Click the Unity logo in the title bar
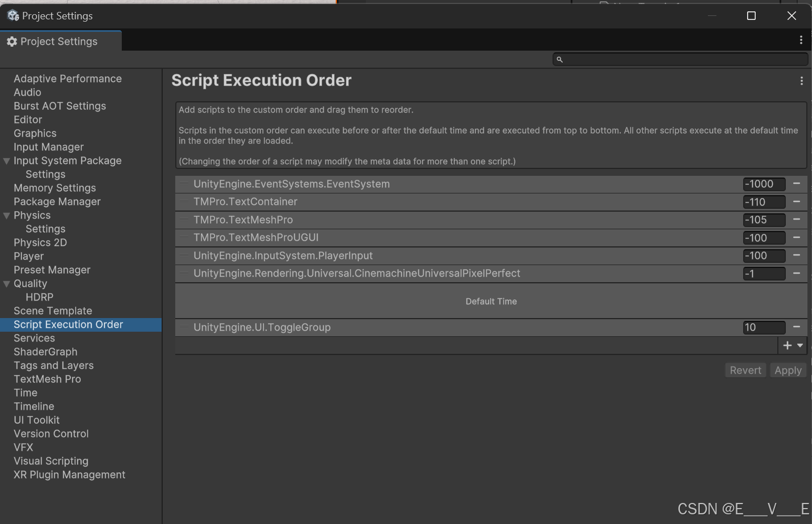Image resolution: width=812 pixels, height=524 pixels. coord(13,15)
